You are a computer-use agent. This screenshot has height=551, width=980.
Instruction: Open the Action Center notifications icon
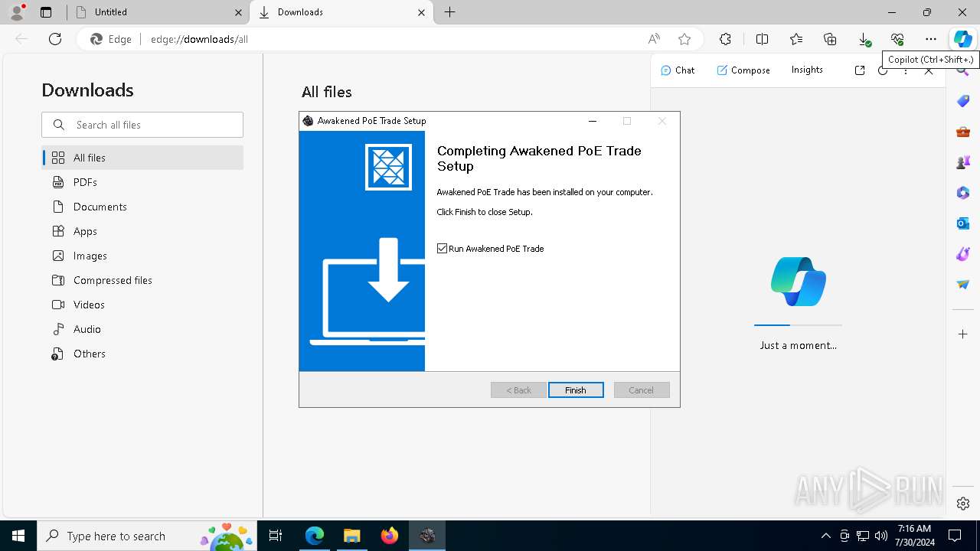(x=955, y=536)
